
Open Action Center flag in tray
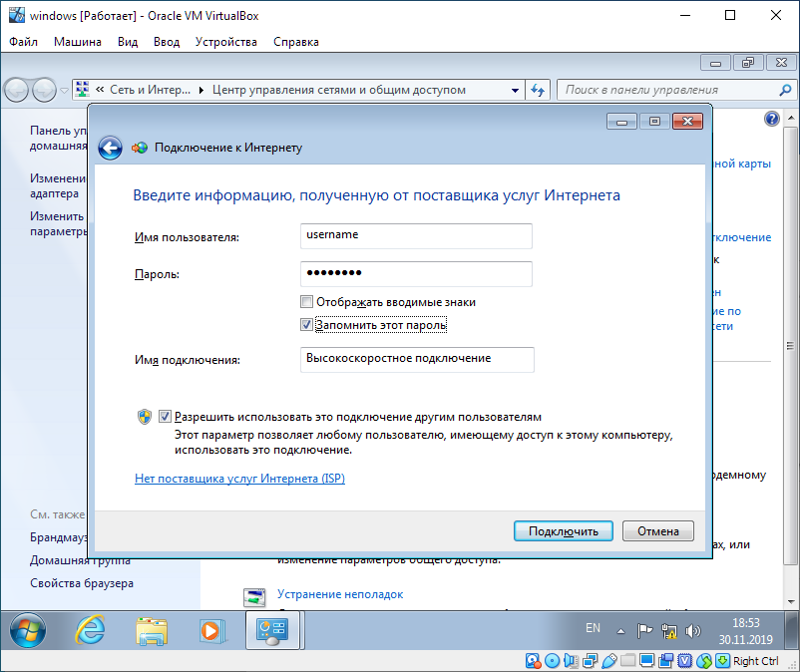pyautogui.click(x=645, y=631)
